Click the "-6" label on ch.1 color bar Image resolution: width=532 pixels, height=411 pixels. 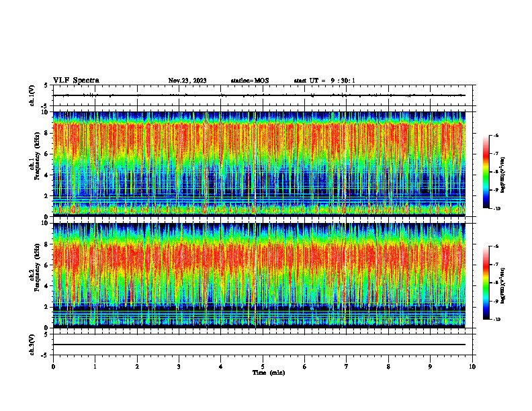496,135
